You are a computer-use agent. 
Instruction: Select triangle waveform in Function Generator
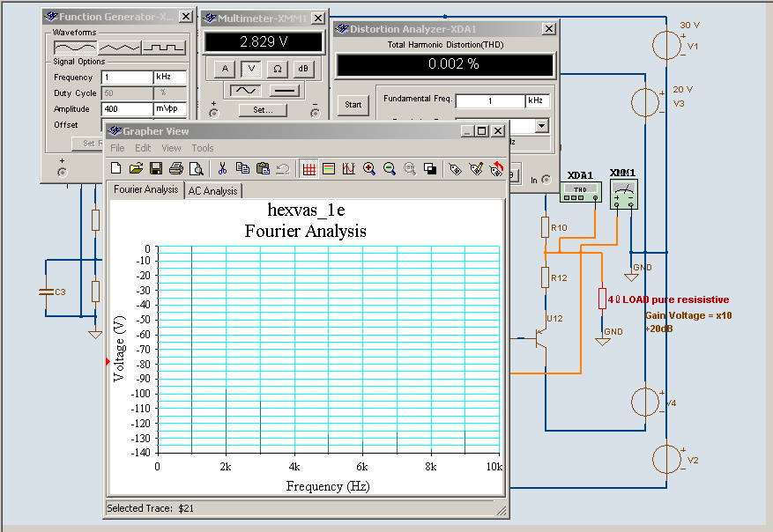coord(119,48)
